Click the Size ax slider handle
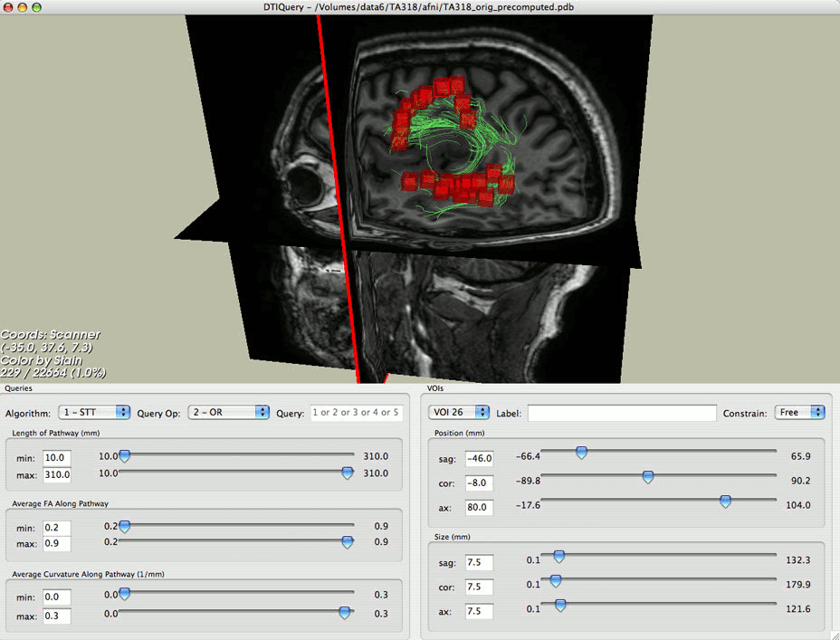 560,606
